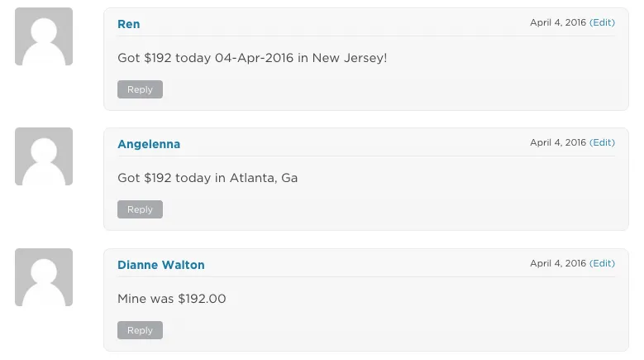Click the April 4, 2016 date on Dianne's comment
Screen dimensions: 644x360
pyautogui.click(x=558, y=263)
